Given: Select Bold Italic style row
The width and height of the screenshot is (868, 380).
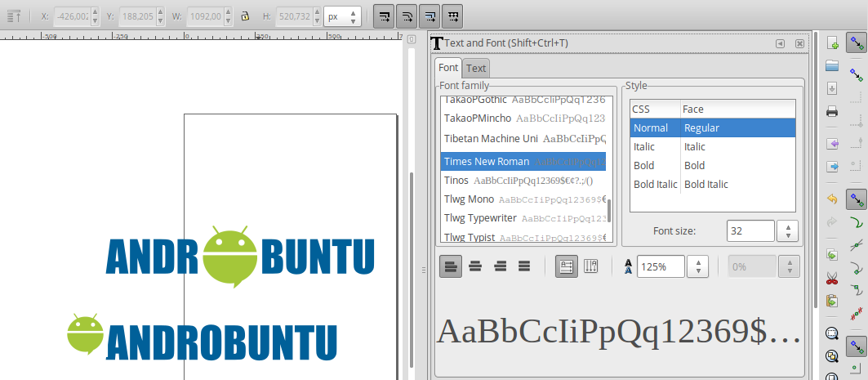Looking at the screenshot, I should (x=713, y=185).
